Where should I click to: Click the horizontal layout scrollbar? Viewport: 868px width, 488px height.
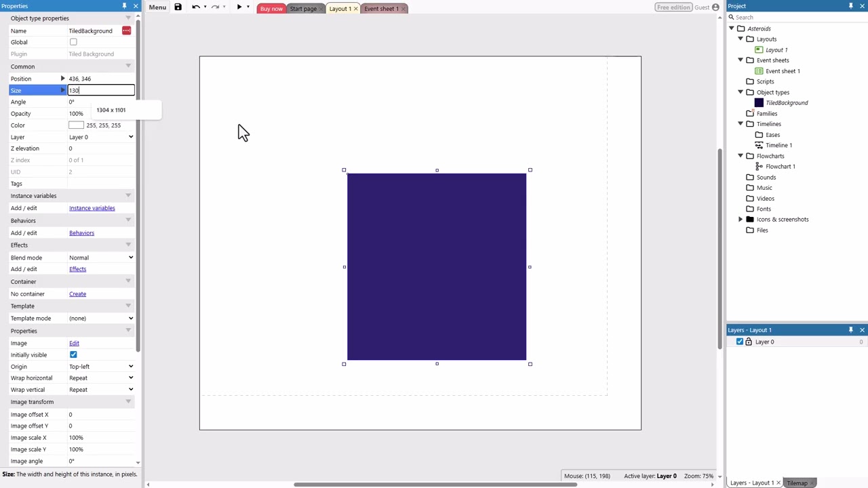point(435,485)
